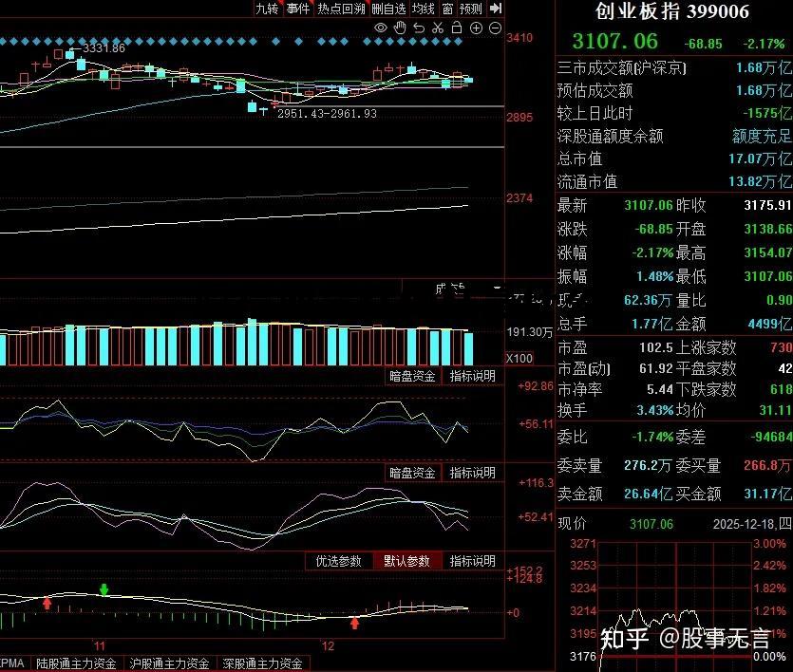
Task: Toggle 暗盘资金 overlay on the volume panel
Action: point(412,375)
